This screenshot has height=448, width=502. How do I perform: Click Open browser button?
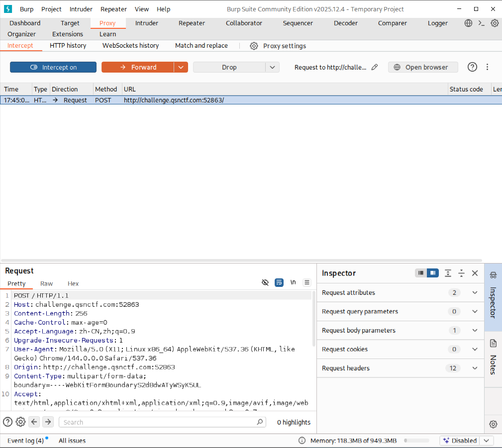pyautogui.click(x=423, y=67)
